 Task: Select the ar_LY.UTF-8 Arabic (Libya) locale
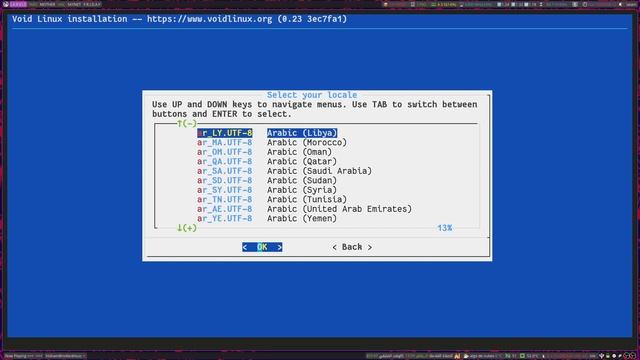267,133
